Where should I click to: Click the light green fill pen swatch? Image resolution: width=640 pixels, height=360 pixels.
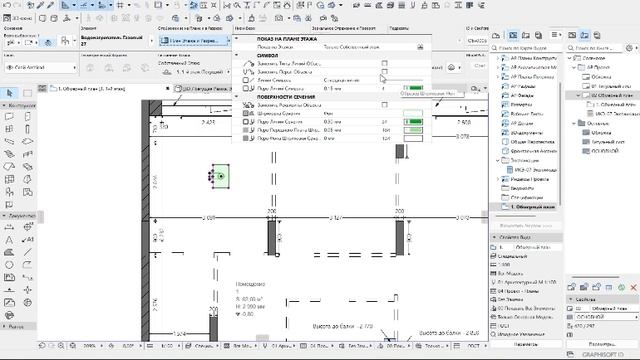[413, 130]
